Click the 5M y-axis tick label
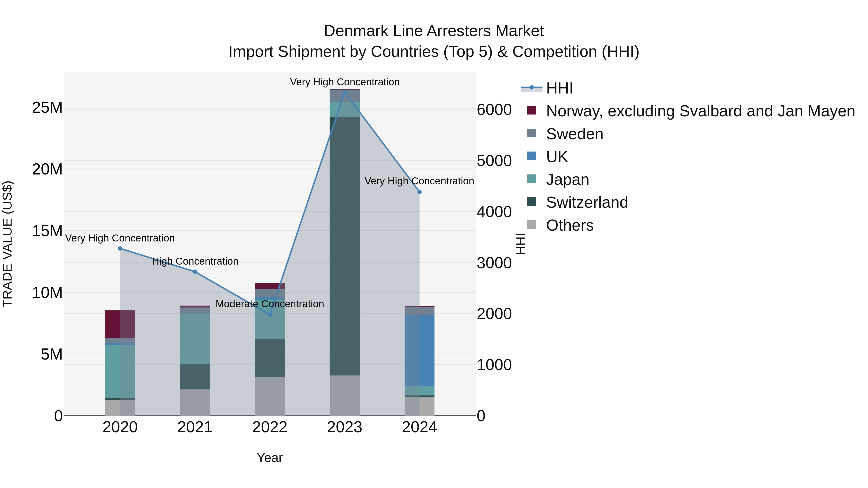868x488 pixels. point(52,354)
